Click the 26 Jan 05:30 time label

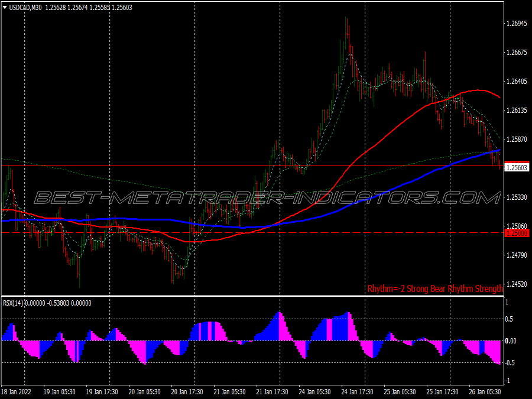pos(485,392)
